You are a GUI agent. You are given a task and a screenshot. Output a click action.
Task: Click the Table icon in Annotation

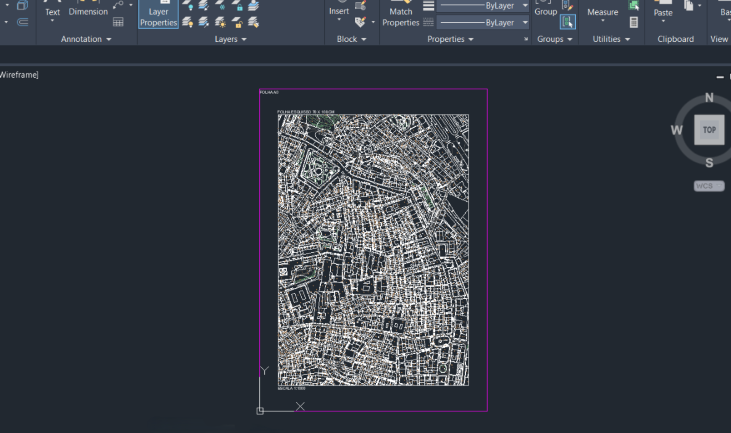pos(119,21)
